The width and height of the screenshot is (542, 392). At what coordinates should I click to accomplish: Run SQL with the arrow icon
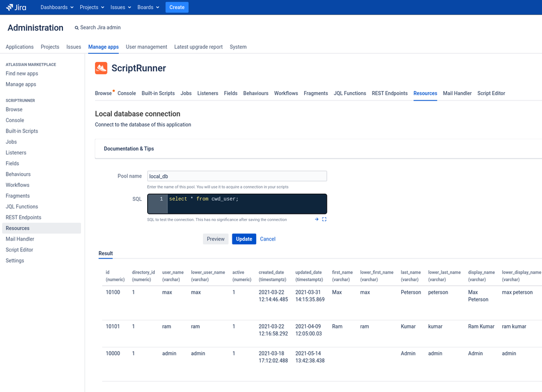click(x=317, y=219)
